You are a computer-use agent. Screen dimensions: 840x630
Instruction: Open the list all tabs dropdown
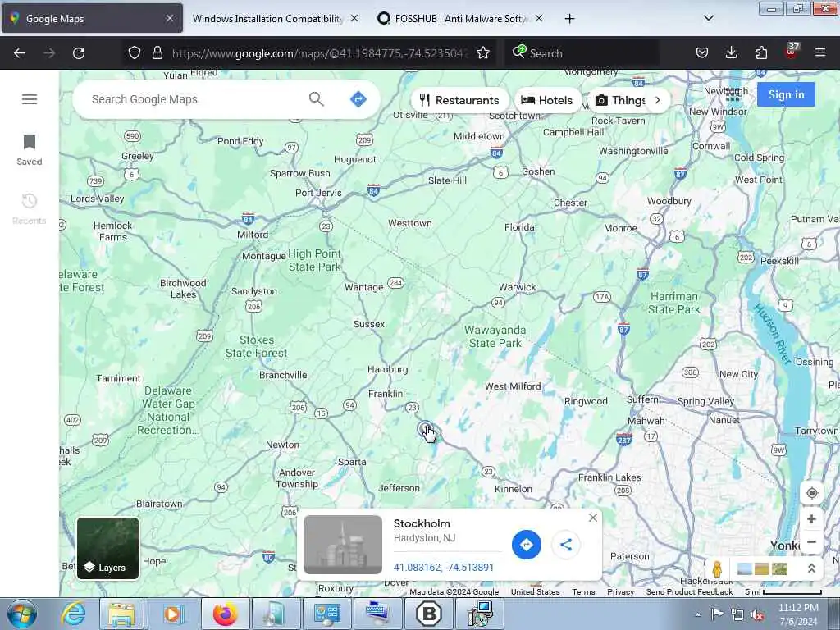[708, 19]
